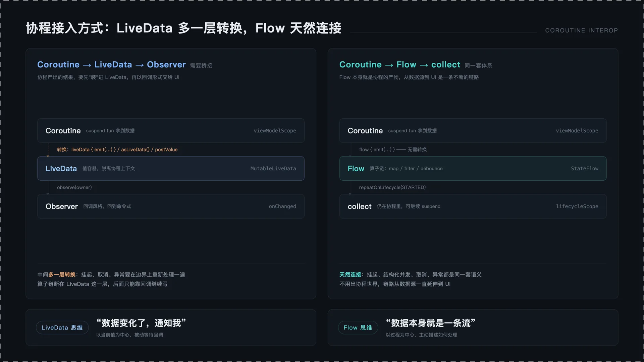This screenshot has width=644, height=362.
Task: Click heading Coroutine → LiveData → Observer
Action: tap(111, 65)
